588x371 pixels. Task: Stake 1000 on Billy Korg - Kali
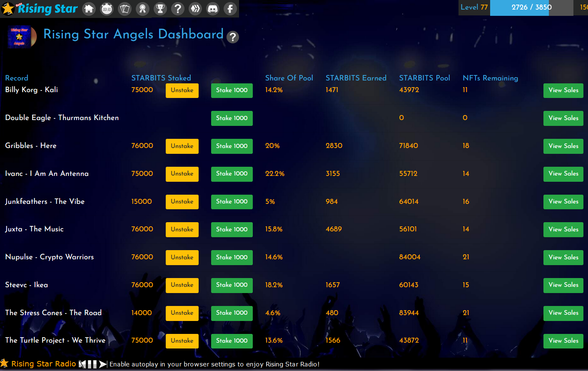[232, 90]
